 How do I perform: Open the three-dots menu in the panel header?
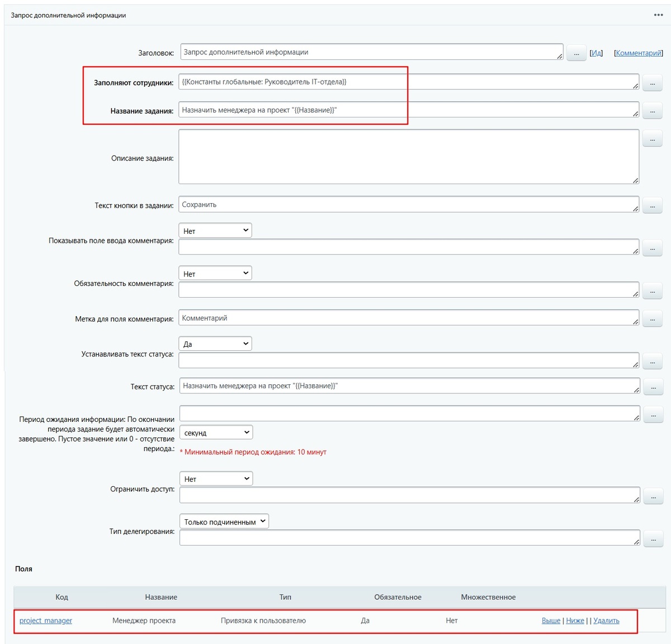658,15
